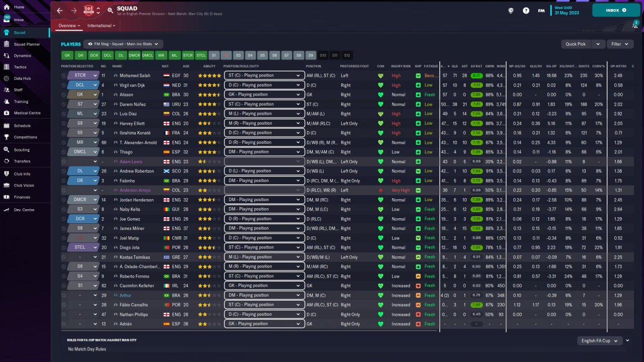Open Schedule sidebar icon
This screenshot has width=644, height=362.
point(7,126)
